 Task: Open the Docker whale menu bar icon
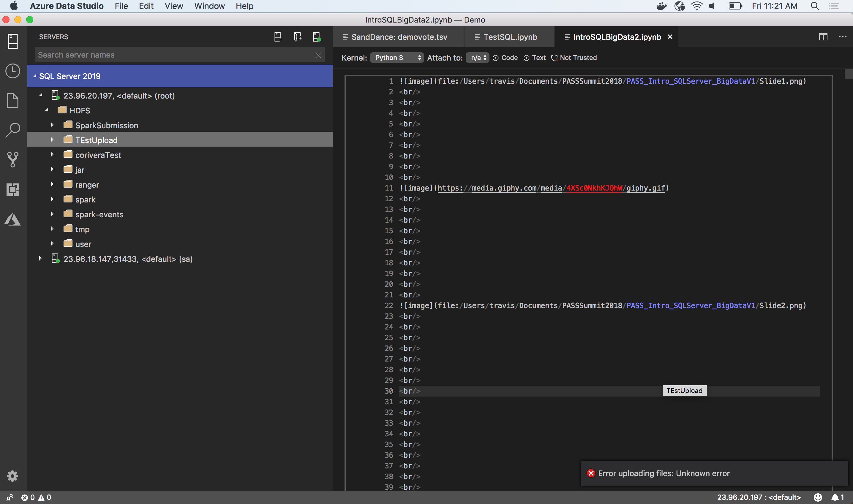661,6
